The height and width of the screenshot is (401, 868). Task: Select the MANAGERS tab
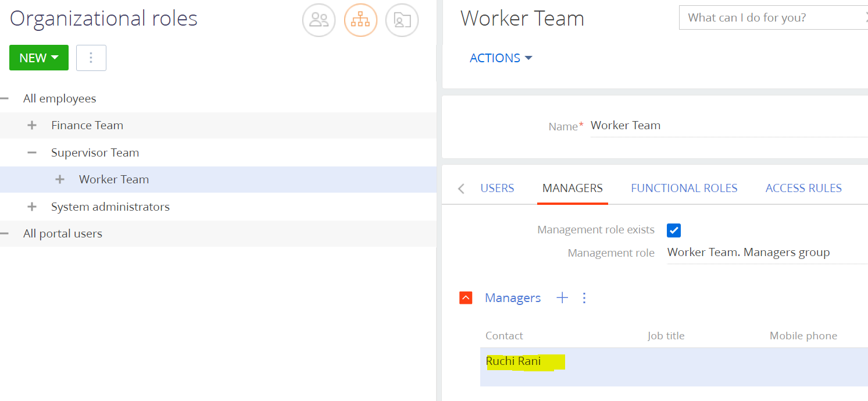click(573, 188)
